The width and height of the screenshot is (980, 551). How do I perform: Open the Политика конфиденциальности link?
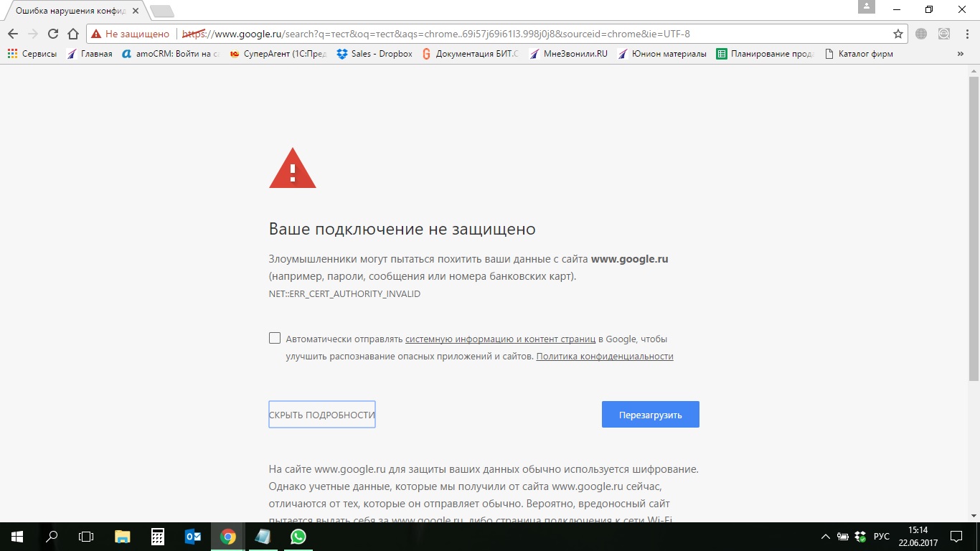[605, 356]
